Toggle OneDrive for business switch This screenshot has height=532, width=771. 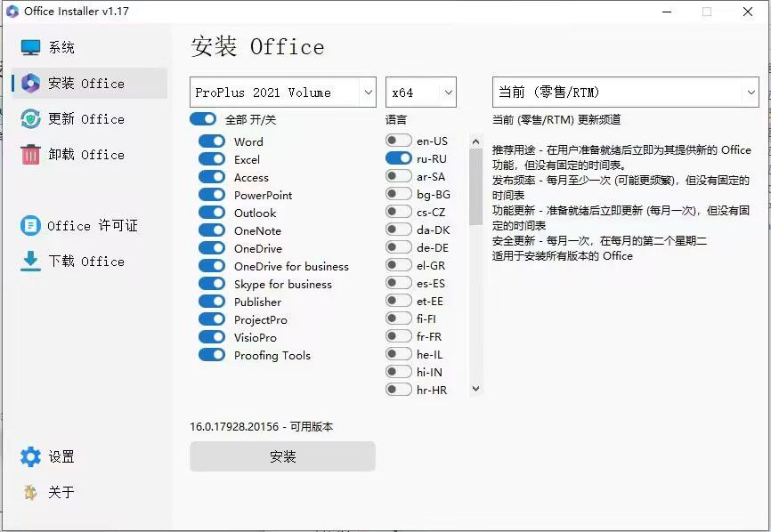click(x=212, y=266)
